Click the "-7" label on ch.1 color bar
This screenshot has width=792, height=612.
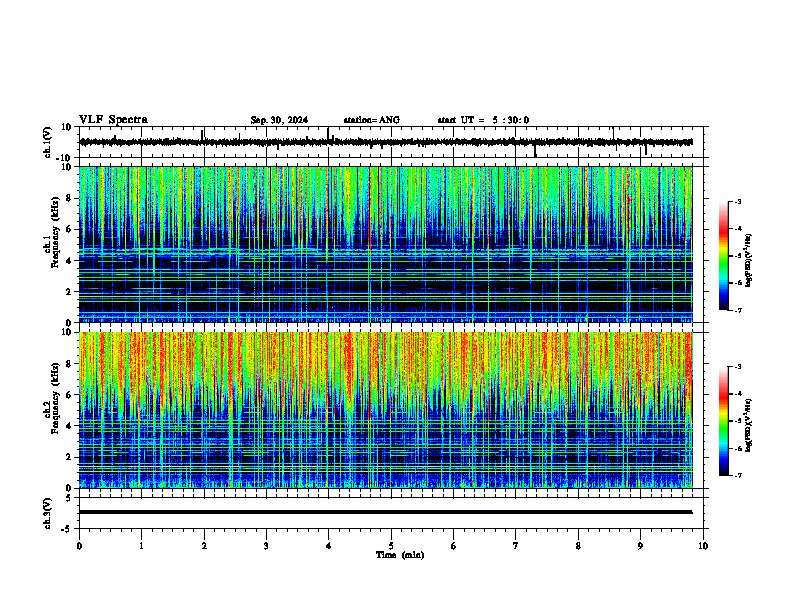738,311
